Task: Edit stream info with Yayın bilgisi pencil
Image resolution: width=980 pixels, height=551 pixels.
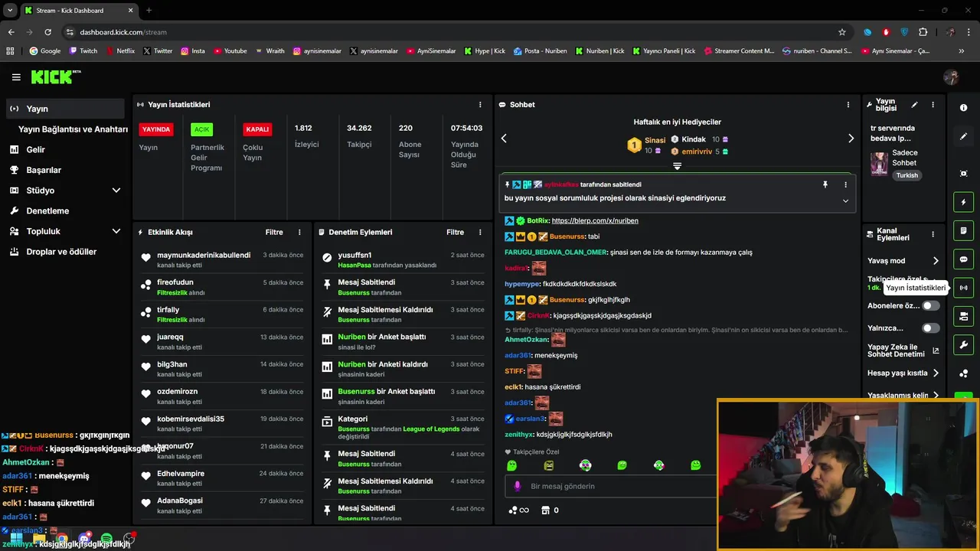Action: click(x=914, y=105)
